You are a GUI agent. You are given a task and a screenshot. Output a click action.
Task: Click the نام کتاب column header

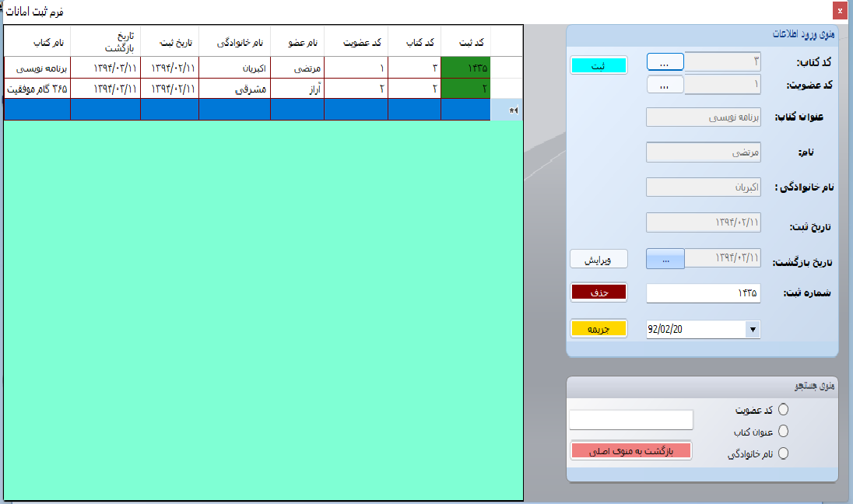point(37,41)
